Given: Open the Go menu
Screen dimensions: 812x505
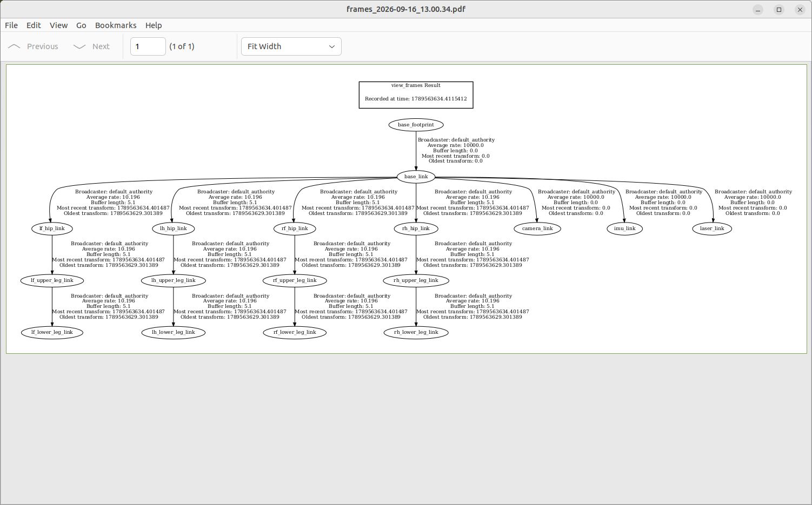Looking at the screenshot, I should [81, 25].
